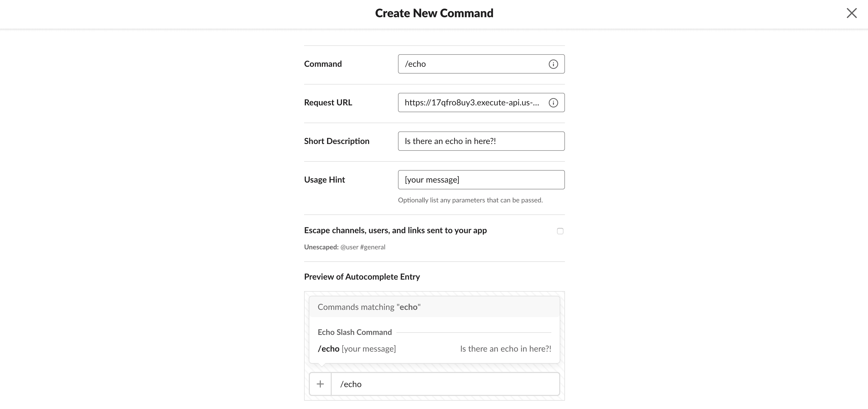Click the Usage Hint input field
868x409 pixels.
pyautogui.click(x=481, y=180)
